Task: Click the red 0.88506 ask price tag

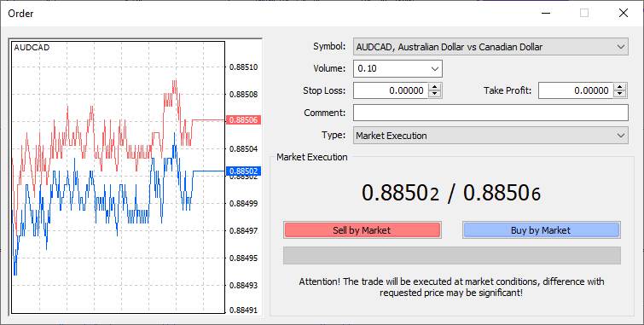Action: click(x=243, y=120)
